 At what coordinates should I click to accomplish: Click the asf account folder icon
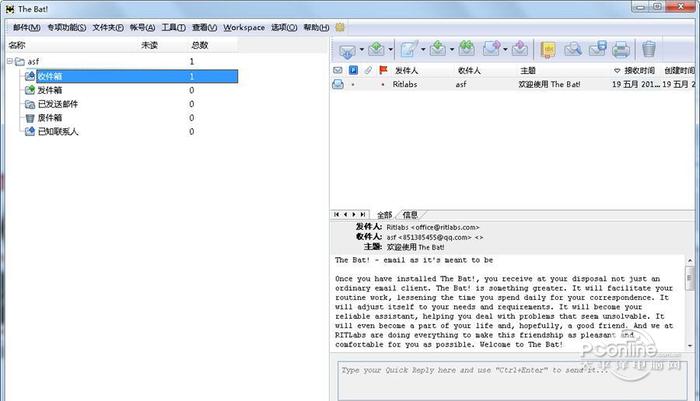tap(20, 62)
